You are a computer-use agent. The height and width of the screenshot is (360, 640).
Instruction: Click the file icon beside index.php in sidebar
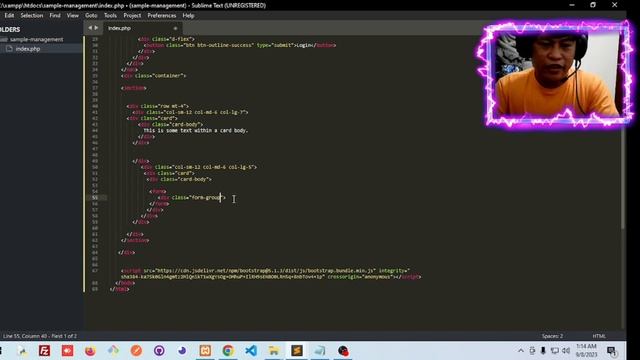click(x=9, y=49)
